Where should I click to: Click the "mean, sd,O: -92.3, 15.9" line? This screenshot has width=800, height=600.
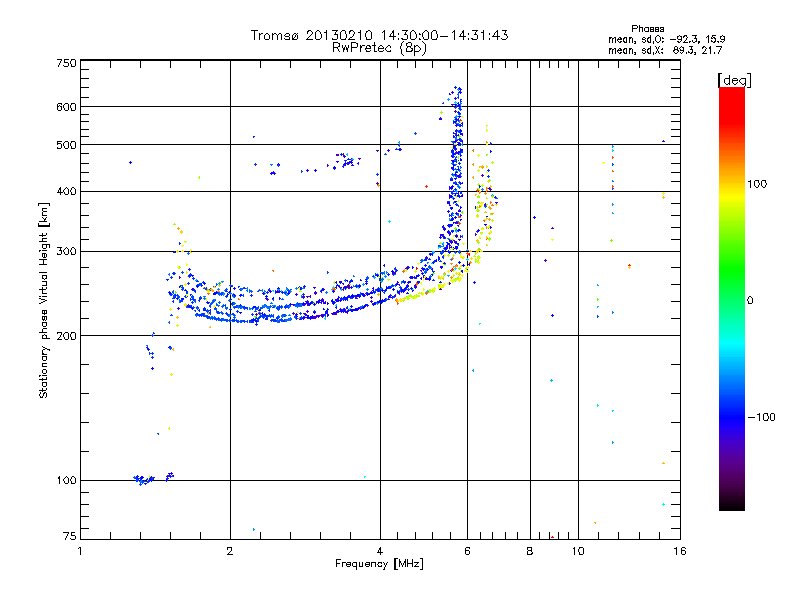pyautogui.click(x=666, y=39)
